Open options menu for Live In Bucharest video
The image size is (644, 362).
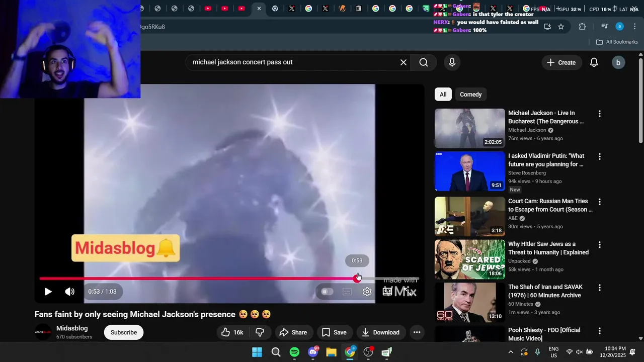coord(599,114)
